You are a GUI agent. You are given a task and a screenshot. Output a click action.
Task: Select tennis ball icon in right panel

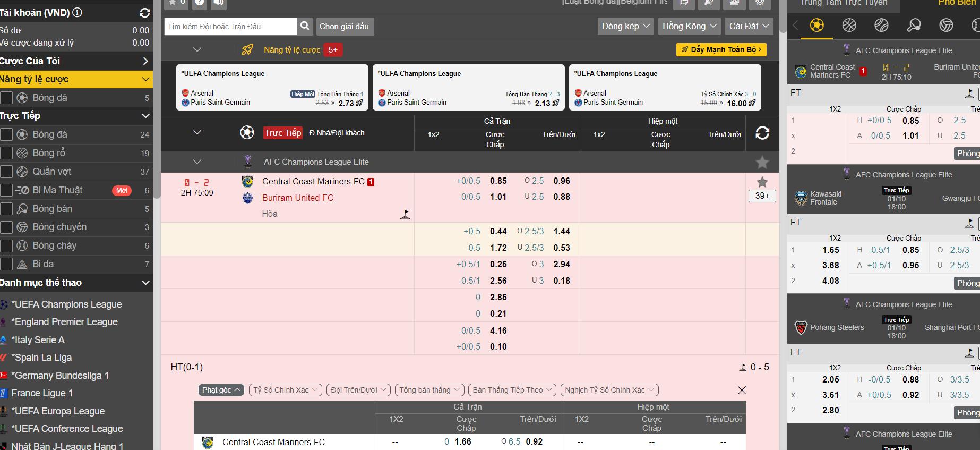(881, 25)
